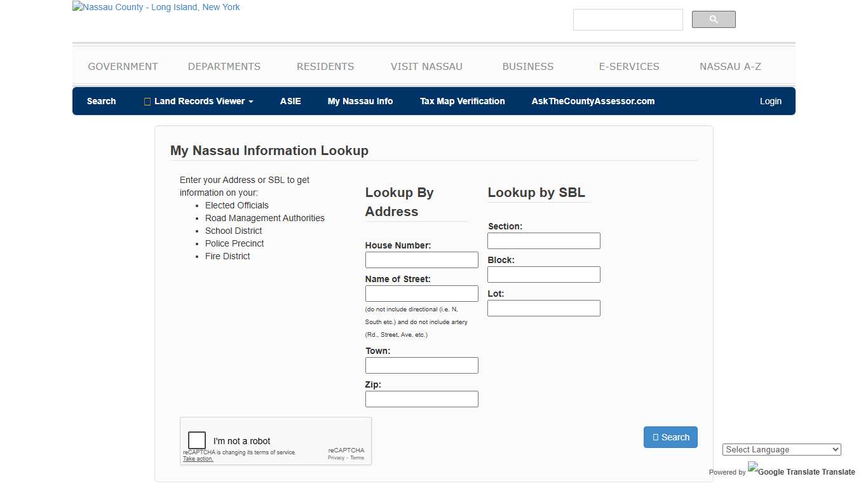Viewport: 868px width, 488px height.
Task: Select GOVERNMENT from the top navigation
Action: 123,66
